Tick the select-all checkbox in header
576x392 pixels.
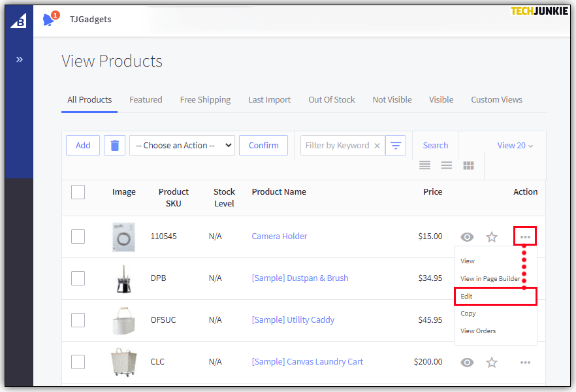(78, 192)
